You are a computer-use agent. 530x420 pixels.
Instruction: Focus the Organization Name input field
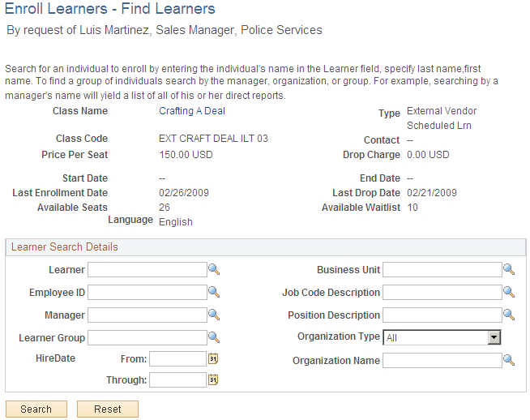[442, 361]
